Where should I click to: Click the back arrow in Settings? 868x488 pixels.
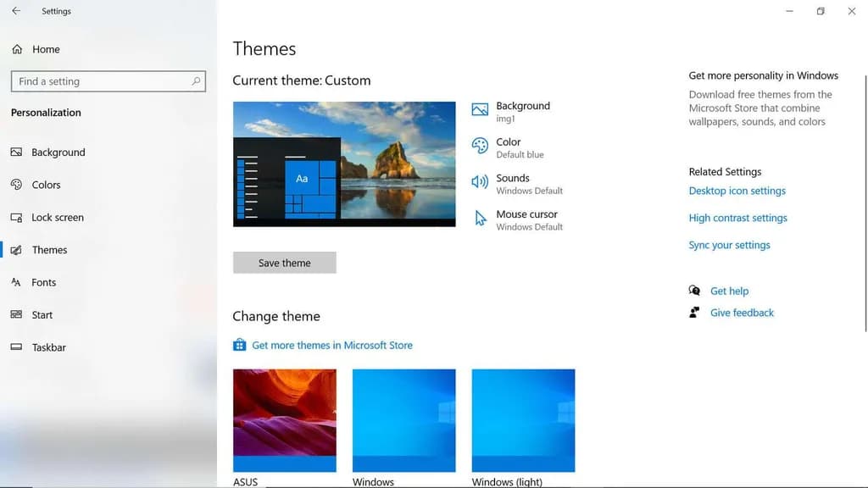[16, 11]
